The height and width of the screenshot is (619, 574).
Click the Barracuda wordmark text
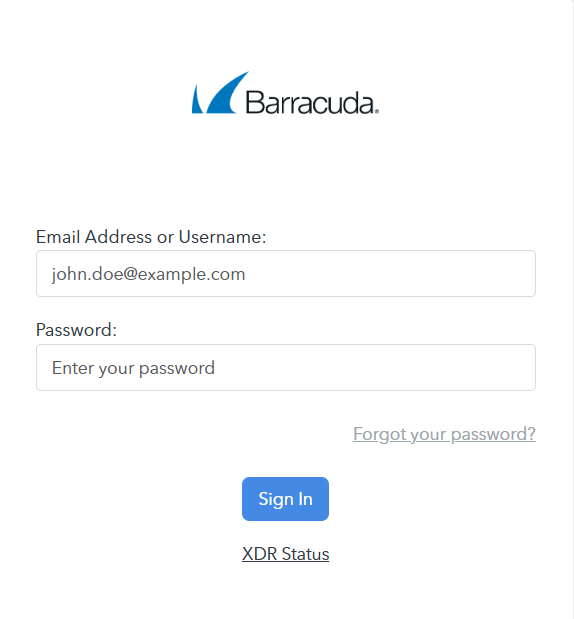(310, 102)
